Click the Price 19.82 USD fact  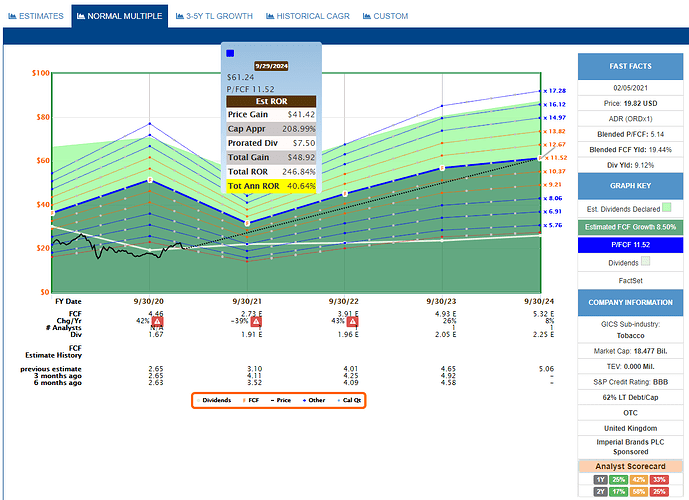(630, 104)
